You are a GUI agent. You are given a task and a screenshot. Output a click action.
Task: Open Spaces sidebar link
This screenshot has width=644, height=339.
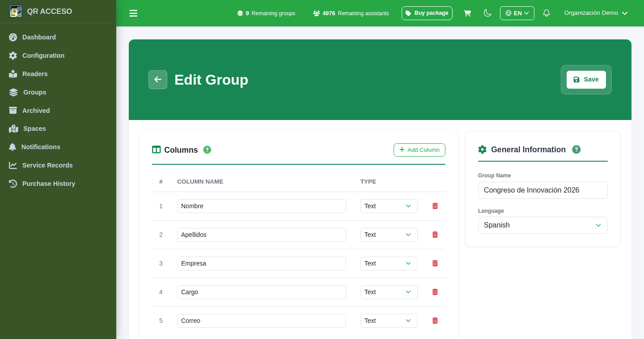point(34,129)
